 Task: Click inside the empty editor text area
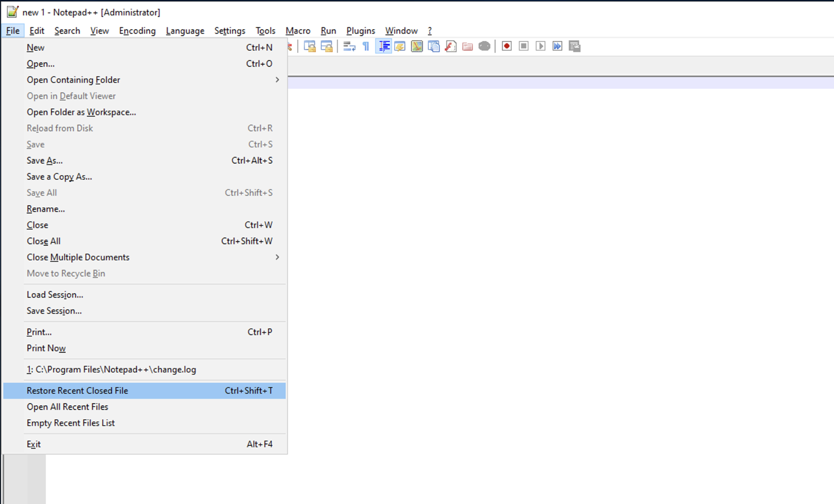(545, 272)
